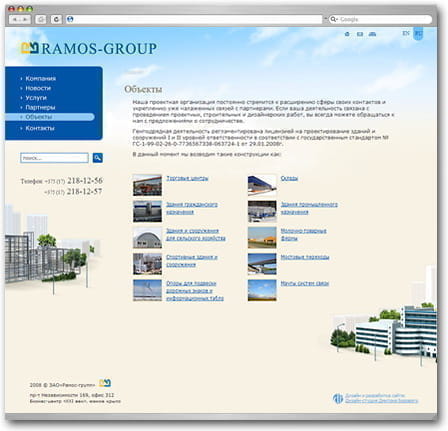Open the Торговые центры link
The width and height of the screenshot is (448, 431).
[x=187, y=178]
